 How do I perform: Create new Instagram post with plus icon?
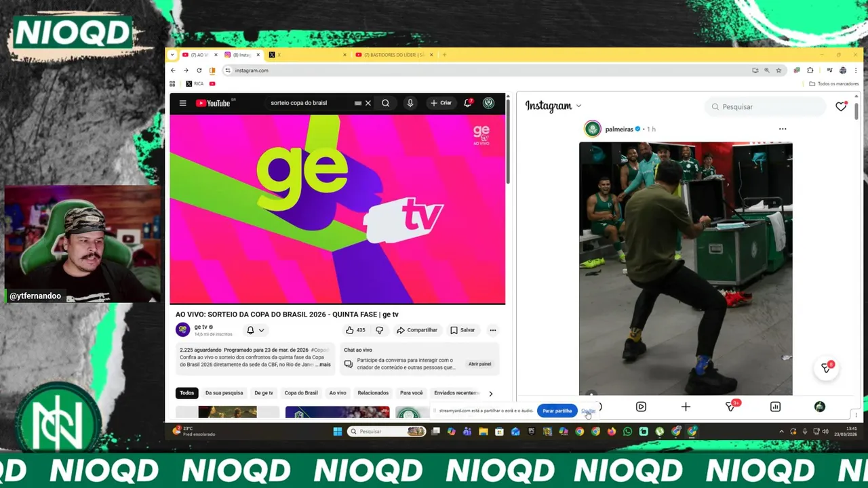click(x=686, y=407)
